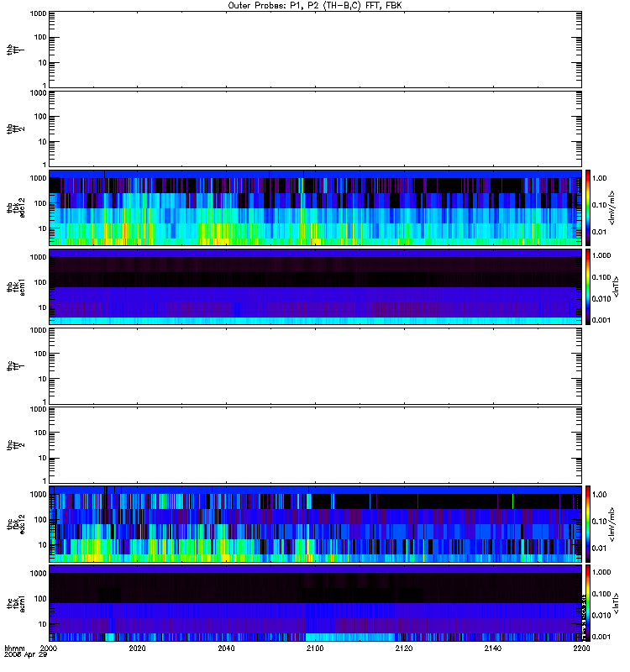The height and width of the screenshot is (672, 630).
Task: Click the 'thc fff 2' y-axis label
Action: 16,445
